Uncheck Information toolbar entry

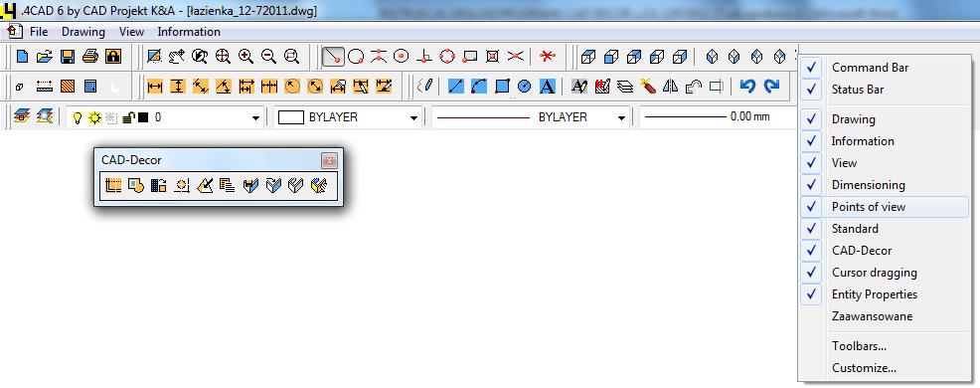tap(884, 141)
